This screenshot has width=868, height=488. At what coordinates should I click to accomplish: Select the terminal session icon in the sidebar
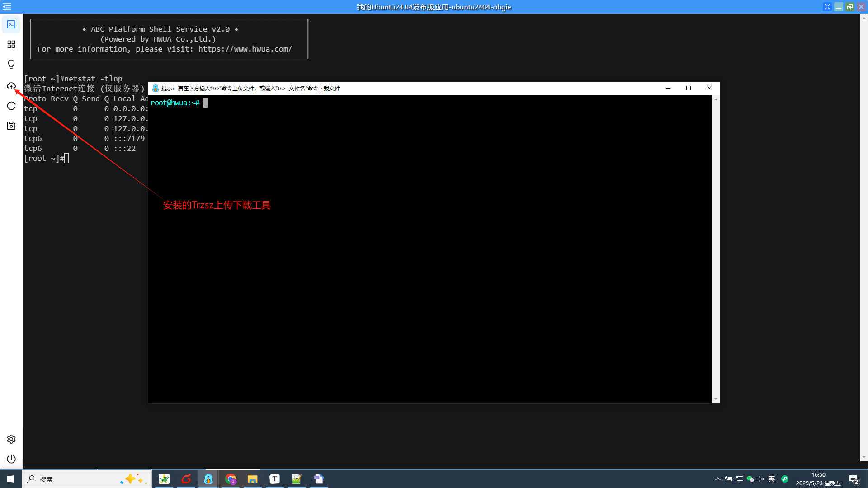[x=11, y=24]
